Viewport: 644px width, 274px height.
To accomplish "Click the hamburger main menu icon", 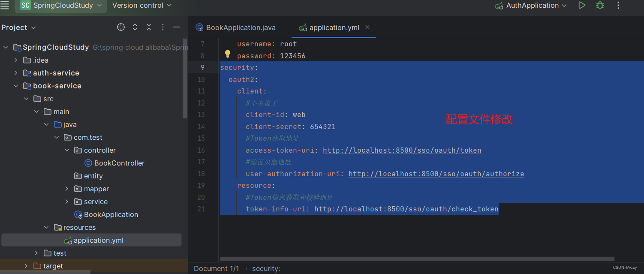I will coord(5,5).
